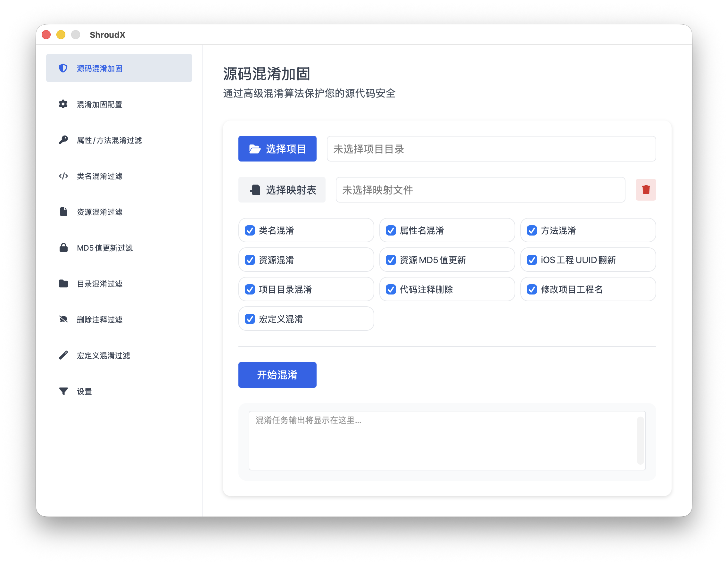Uncheck the 项目目录混淆 checkbox
The image size is (728, 564).
pyautogui.click(x=250, y=289)
